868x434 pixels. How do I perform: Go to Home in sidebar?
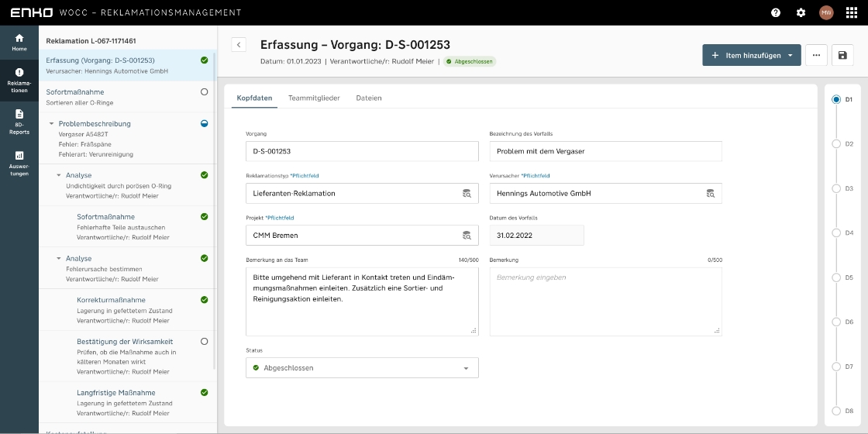19,42
